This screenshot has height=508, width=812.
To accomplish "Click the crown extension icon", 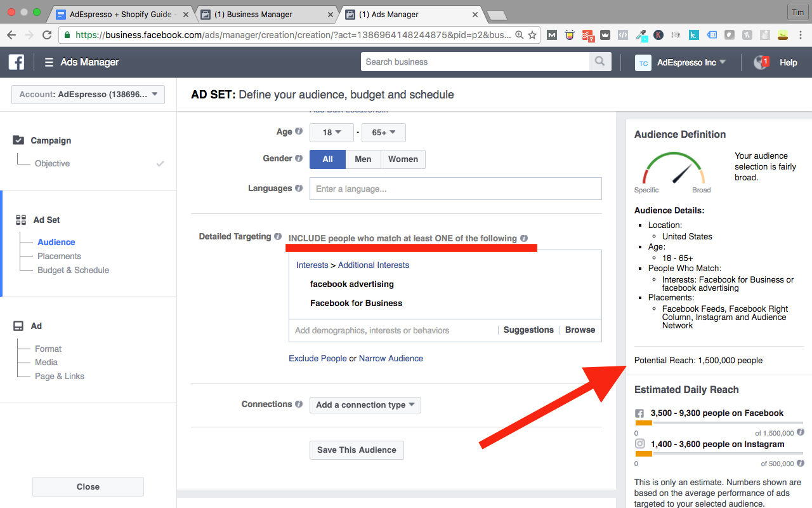I will pos(606,36).
